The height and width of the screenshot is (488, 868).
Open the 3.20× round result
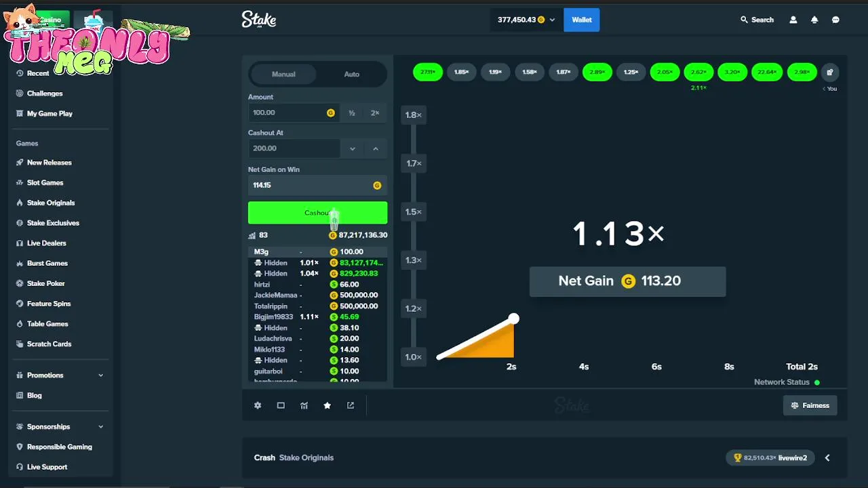pos(733,72)
